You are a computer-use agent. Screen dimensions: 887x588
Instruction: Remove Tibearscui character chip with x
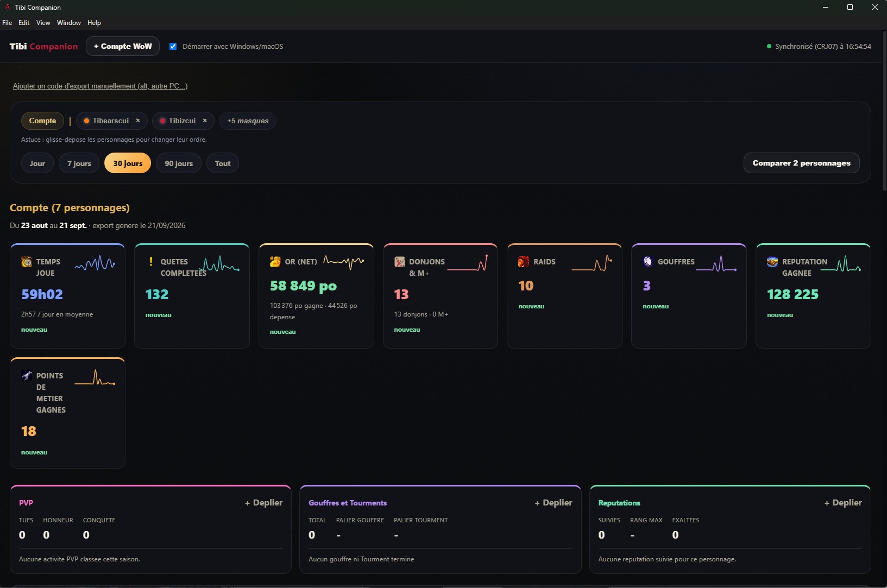click(x=138, y=121)
